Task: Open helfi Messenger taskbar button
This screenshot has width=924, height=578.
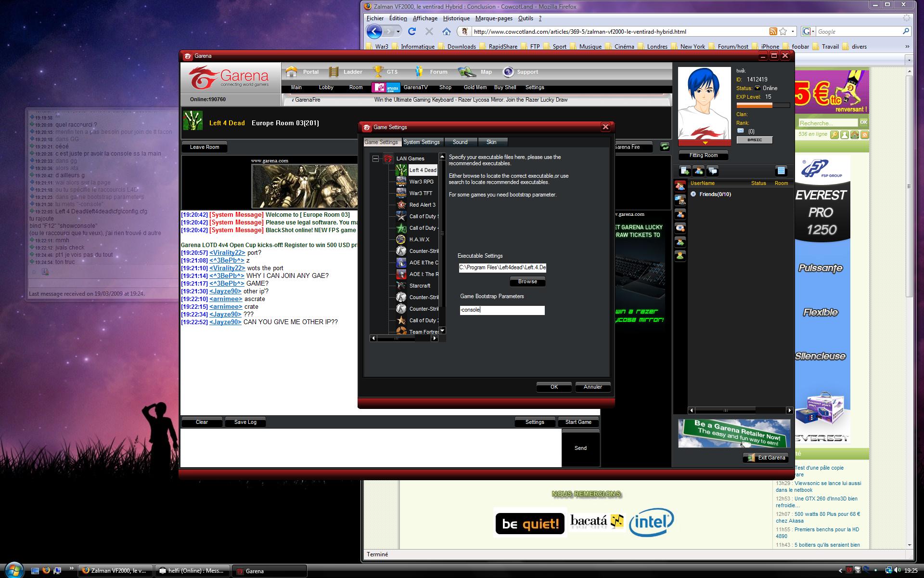Action: point(192,571)
